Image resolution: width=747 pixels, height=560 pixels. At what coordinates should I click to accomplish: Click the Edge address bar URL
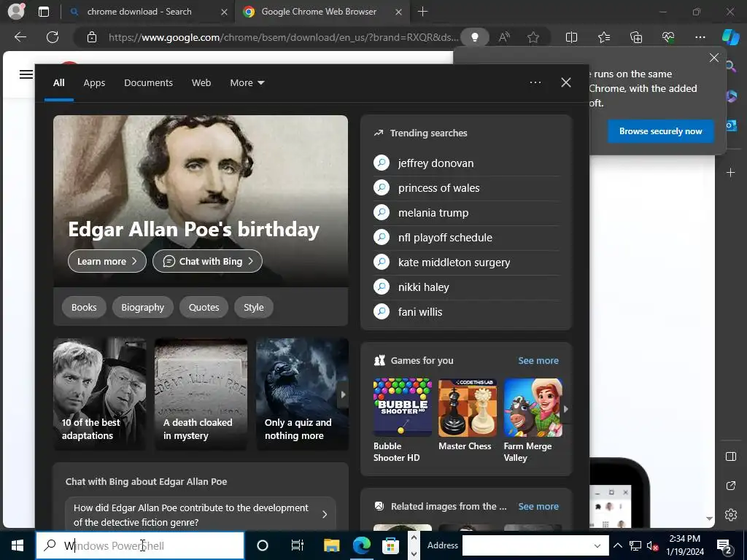click(x=284, y=37)
